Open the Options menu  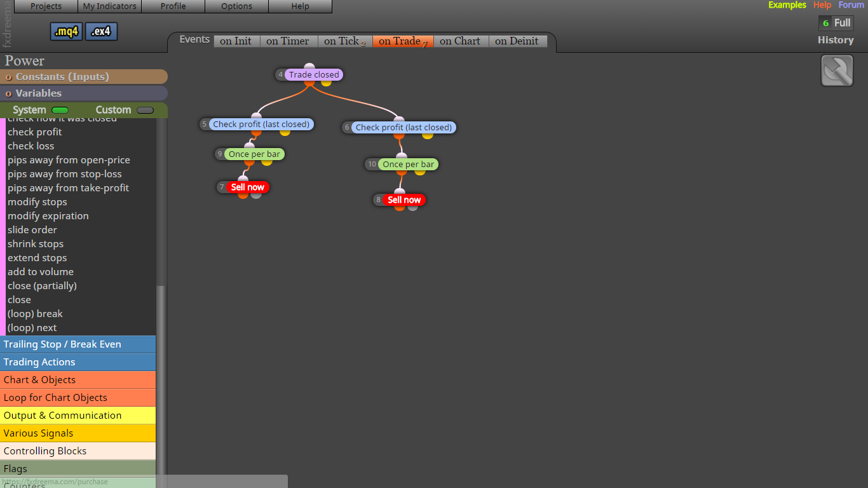point(237,6)
